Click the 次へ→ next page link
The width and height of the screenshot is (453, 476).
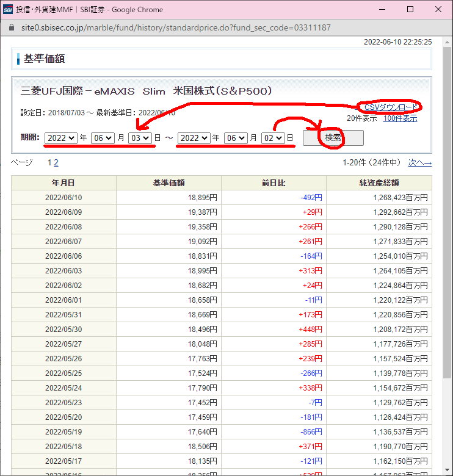[419, 163]
